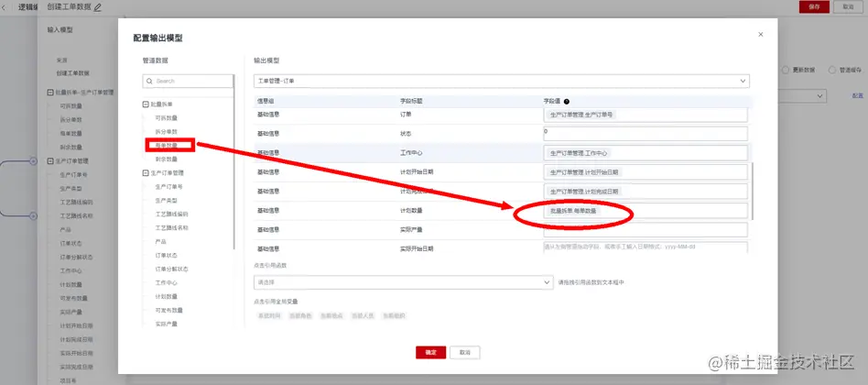Click the 字段标题 column header

tap(411, 102)
